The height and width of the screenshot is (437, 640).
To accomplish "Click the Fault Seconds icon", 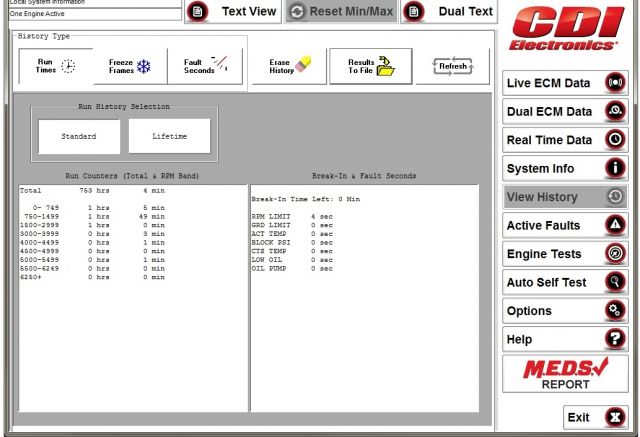I will (x=220, y=63).
